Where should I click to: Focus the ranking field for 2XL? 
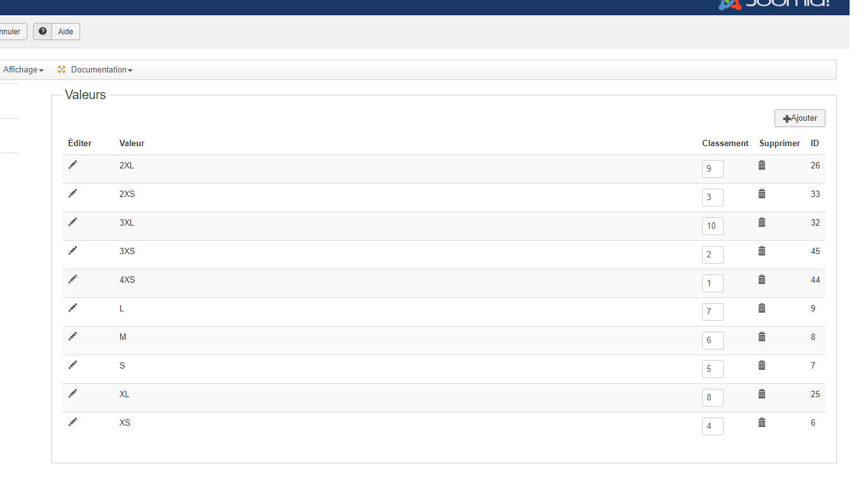click(712, 169)
